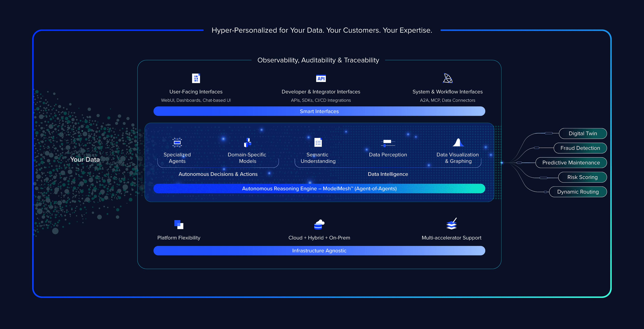Viewport: 644px width, 329px height.
Task: Click the User-Facing Interfaces icon
Action: coord(196,78)
